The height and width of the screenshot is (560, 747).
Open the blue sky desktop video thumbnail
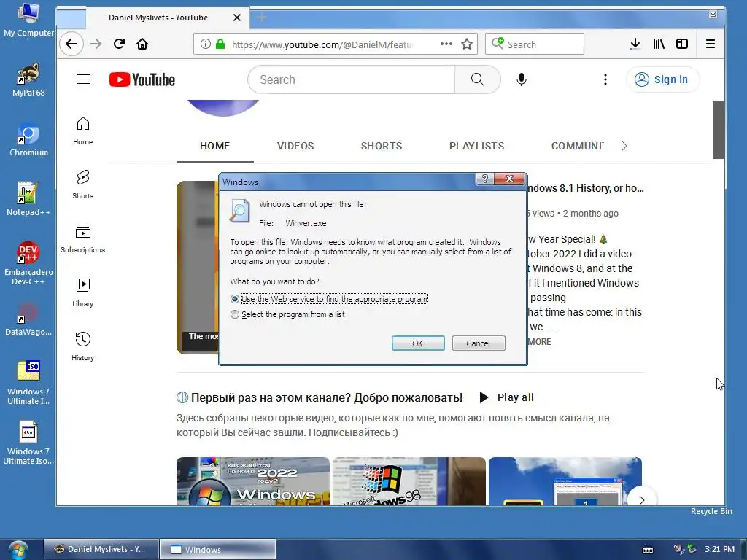point(565,481)
